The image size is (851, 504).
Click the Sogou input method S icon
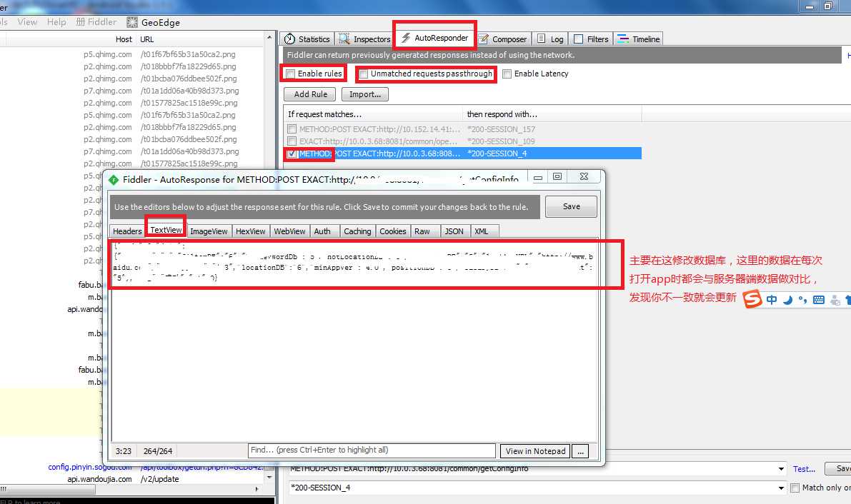click(752, 299)
